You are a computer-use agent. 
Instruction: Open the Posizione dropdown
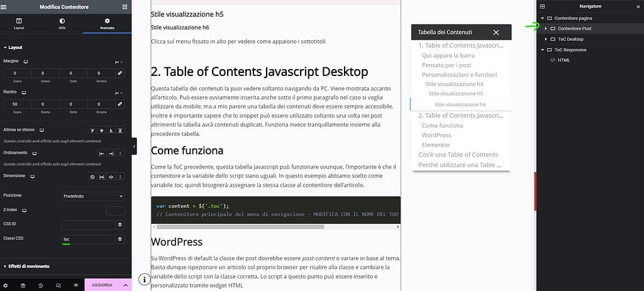tap(93, 196)
